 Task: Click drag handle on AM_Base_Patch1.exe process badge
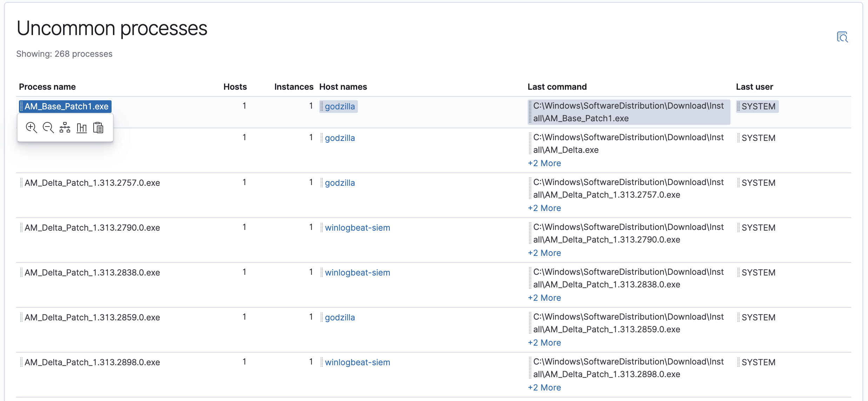[x=21, y=106]
